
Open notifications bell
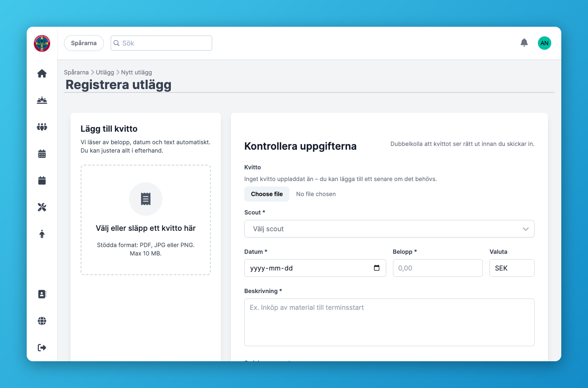[524, 43]
